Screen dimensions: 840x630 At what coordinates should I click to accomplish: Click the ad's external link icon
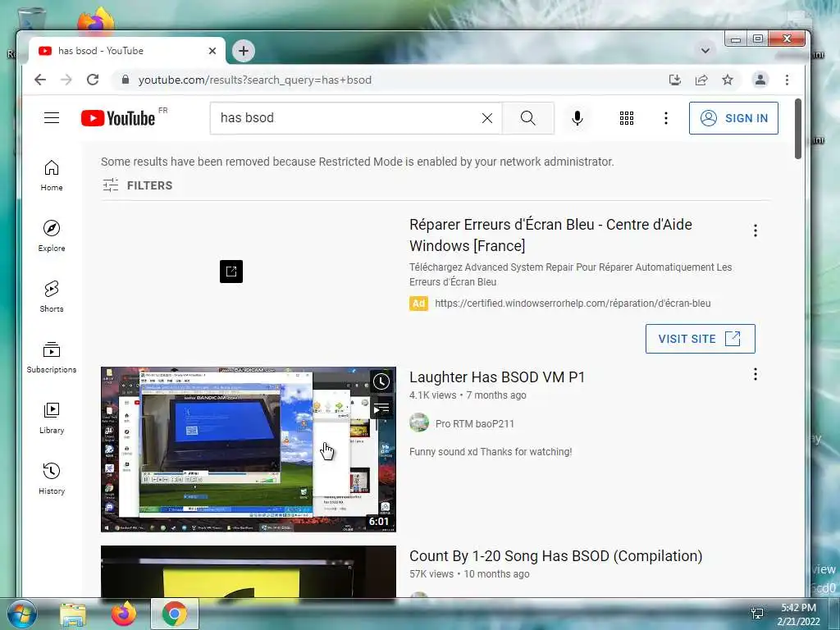pyautogui.click(x=231, y=272)
